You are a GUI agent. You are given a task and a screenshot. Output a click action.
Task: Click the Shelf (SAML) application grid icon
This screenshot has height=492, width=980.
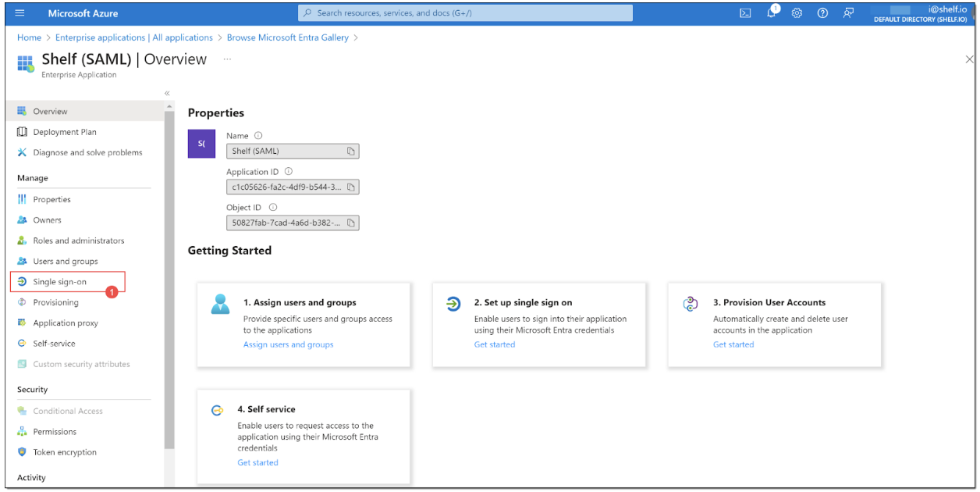(26, 64)
